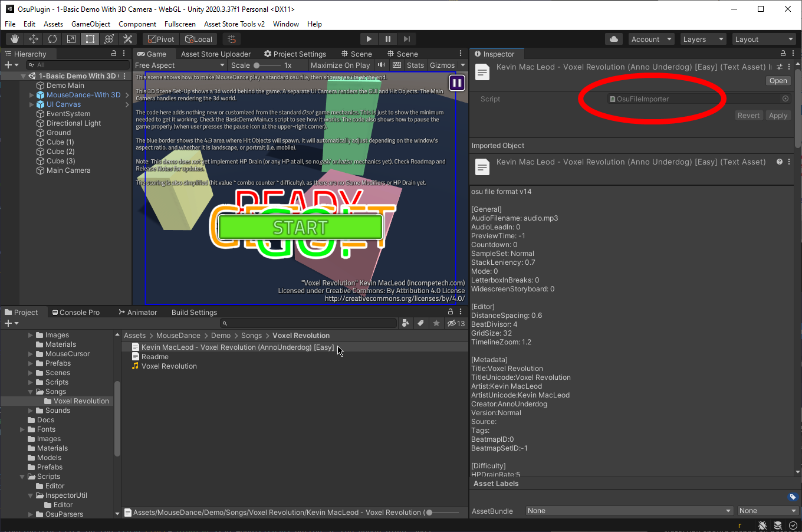Mute audio in the Game view
The height and width of the screenshot is (532, 802).
(382, 65)
